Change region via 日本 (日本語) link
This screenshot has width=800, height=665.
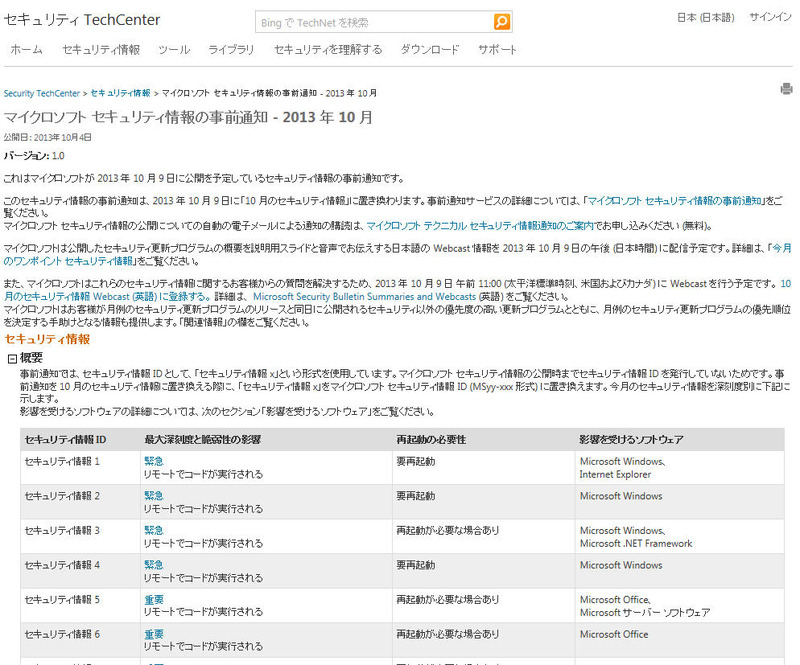(x=707, y=18)
